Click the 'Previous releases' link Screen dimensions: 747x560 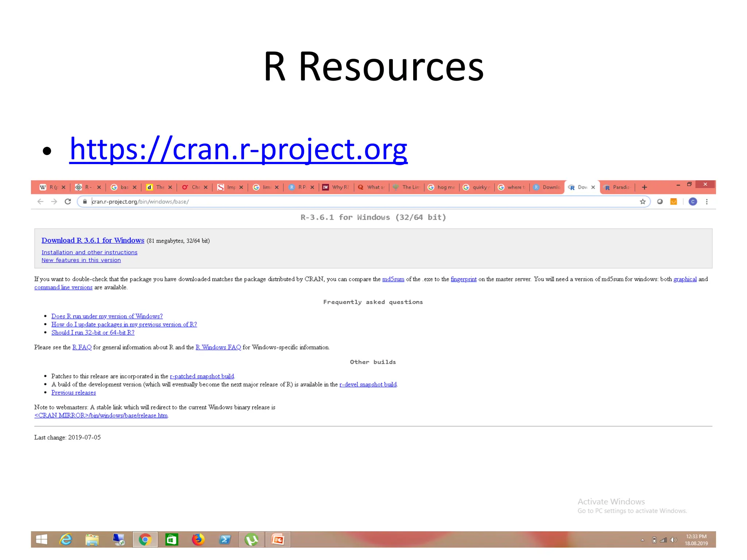[x=74, y=393]
